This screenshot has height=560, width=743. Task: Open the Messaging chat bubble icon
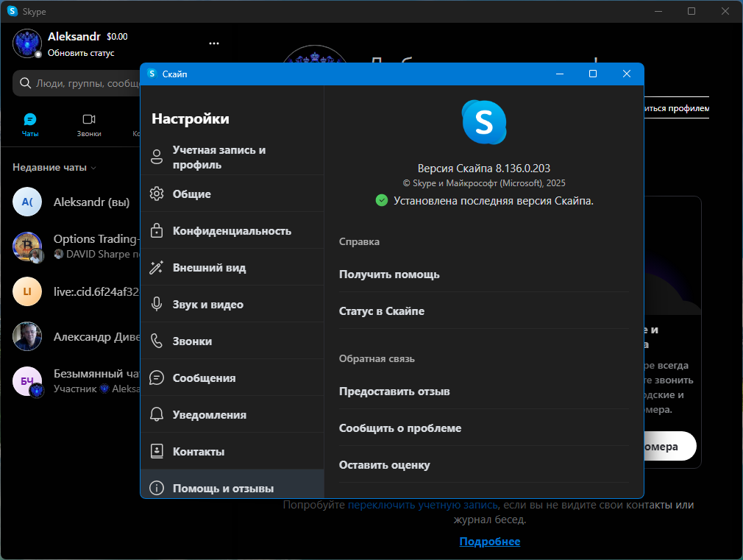(157, 378)
